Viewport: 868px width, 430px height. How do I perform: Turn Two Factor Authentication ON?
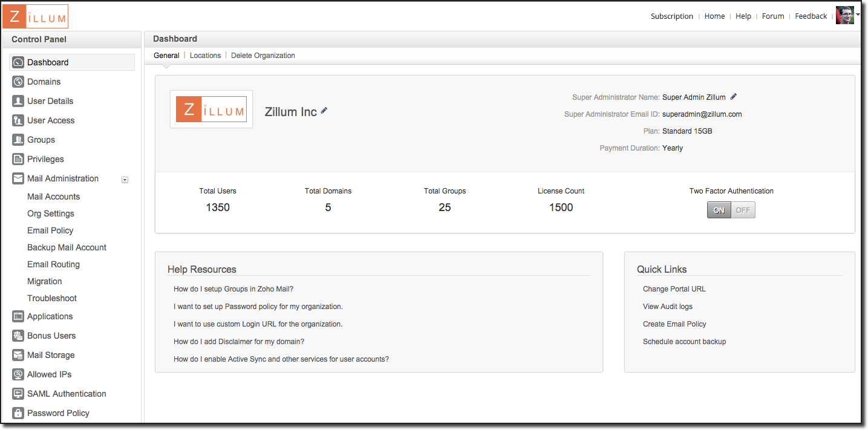coord(719,210)
